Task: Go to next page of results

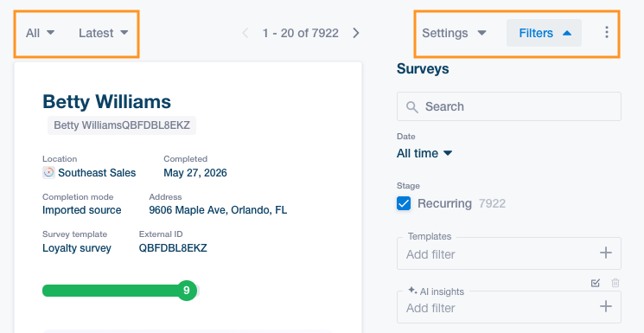Action: point(356,33)
